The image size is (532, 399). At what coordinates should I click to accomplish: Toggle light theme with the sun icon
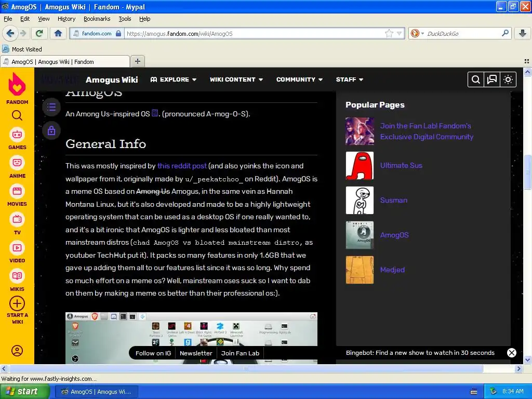point(508,79)
